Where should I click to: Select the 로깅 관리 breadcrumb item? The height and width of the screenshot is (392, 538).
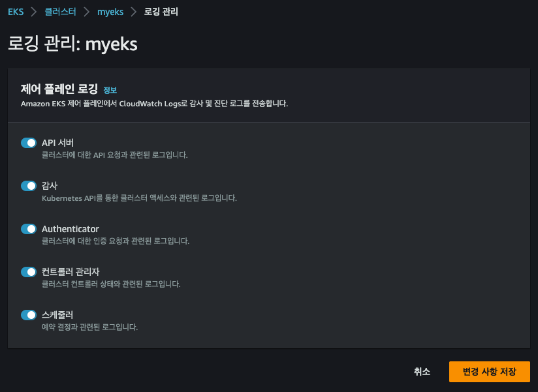coord(161,12)
